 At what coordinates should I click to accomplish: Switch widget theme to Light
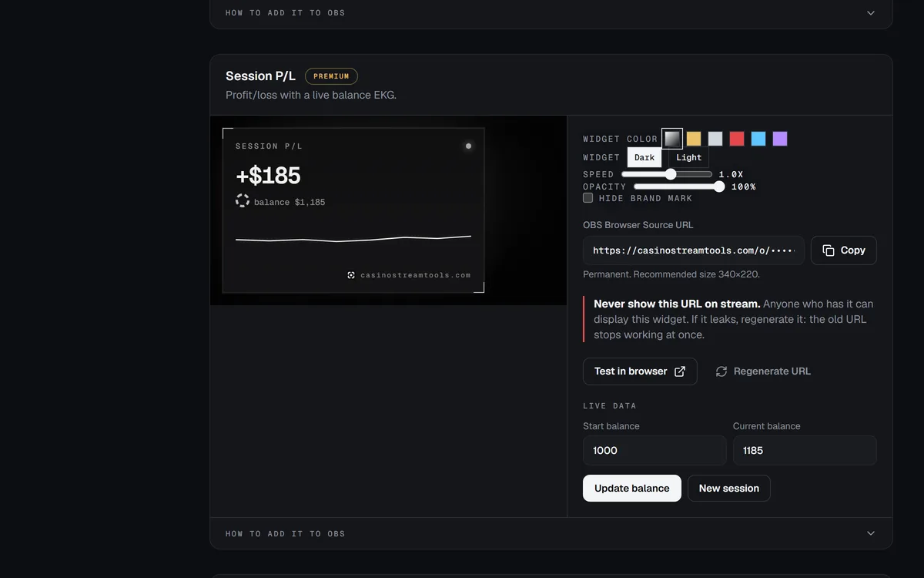[x=688, y=157]
